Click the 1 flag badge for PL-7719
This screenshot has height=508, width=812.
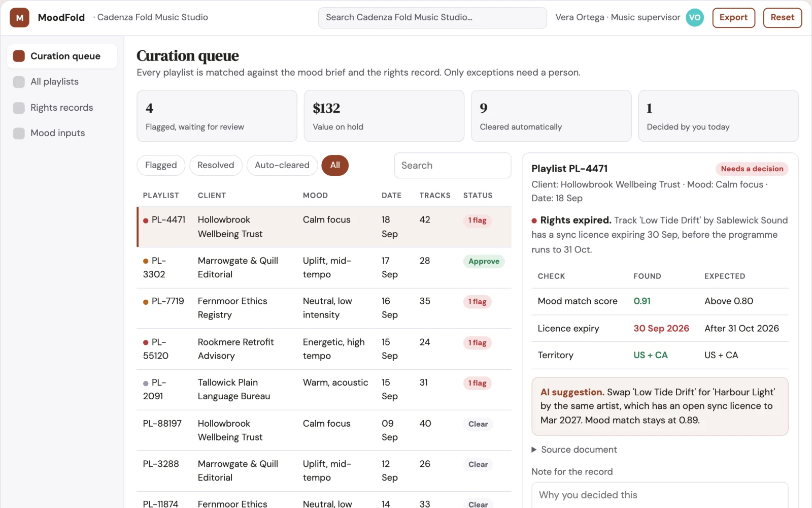point(477,302)
